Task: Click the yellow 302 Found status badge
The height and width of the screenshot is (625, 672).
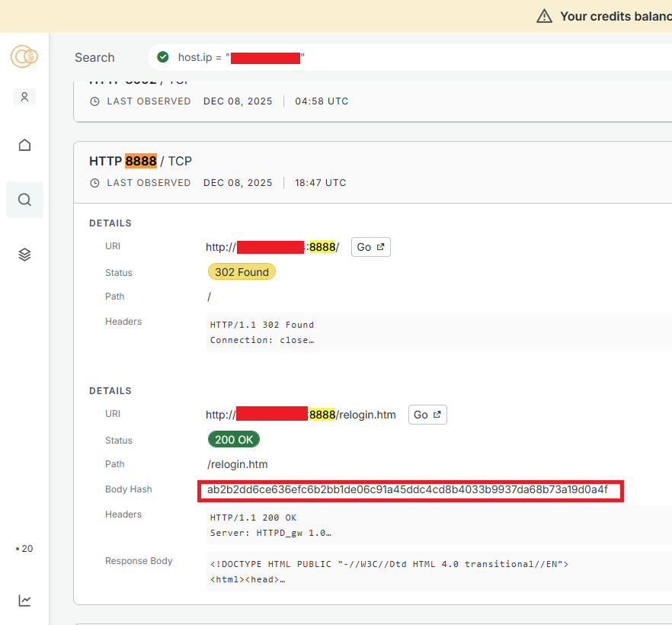Action: point(242,272)
